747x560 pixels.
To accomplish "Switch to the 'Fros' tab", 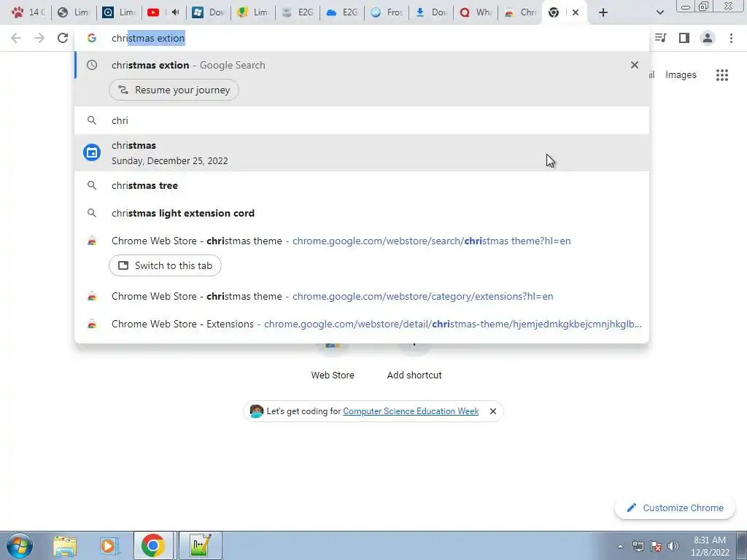I will (387, 12).
